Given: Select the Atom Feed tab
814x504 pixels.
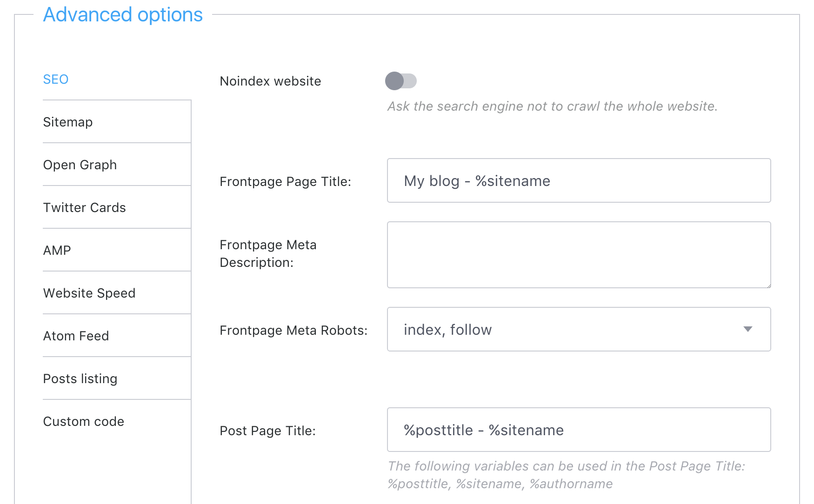Looking at the screenshot, I should click(76, 336).
